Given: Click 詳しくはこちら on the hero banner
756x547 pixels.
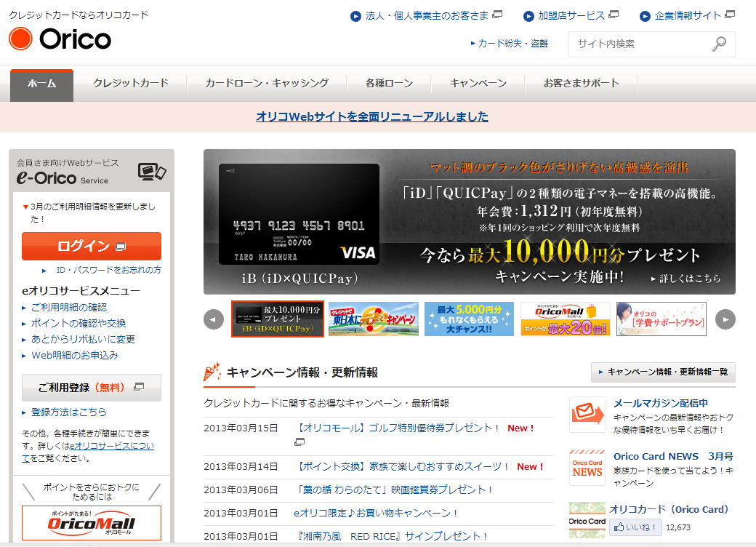Looking at the screenshot, I should pyautogui.click(x=686, y=279).
